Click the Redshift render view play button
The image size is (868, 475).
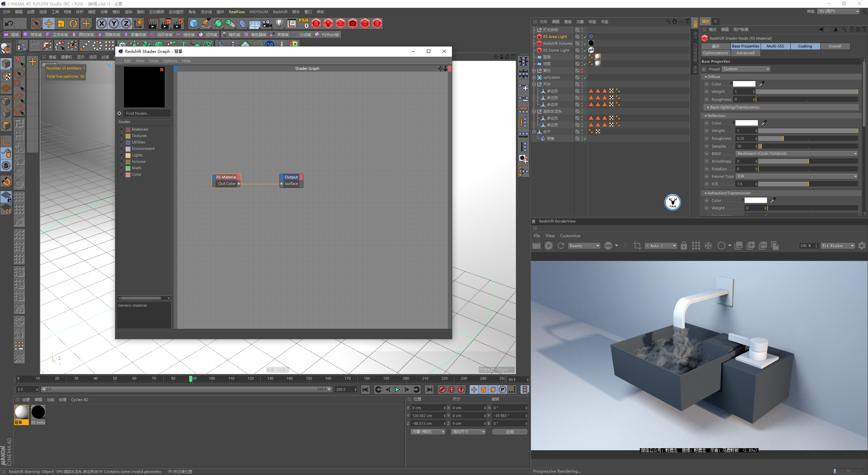(548, 246)
